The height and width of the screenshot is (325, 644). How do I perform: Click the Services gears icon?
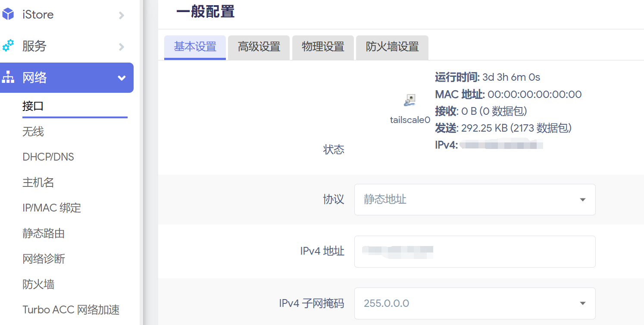(x=8, y=46)
